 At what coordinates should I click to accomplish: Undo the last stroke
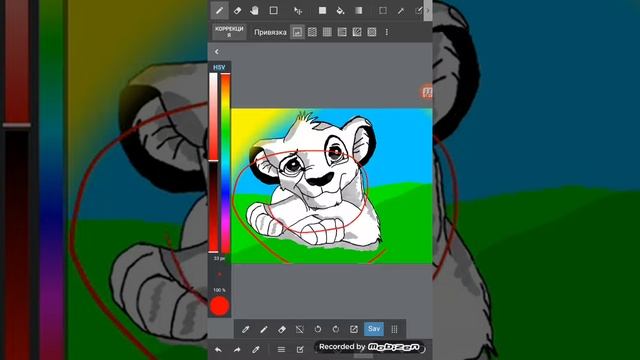click(218, 349)
